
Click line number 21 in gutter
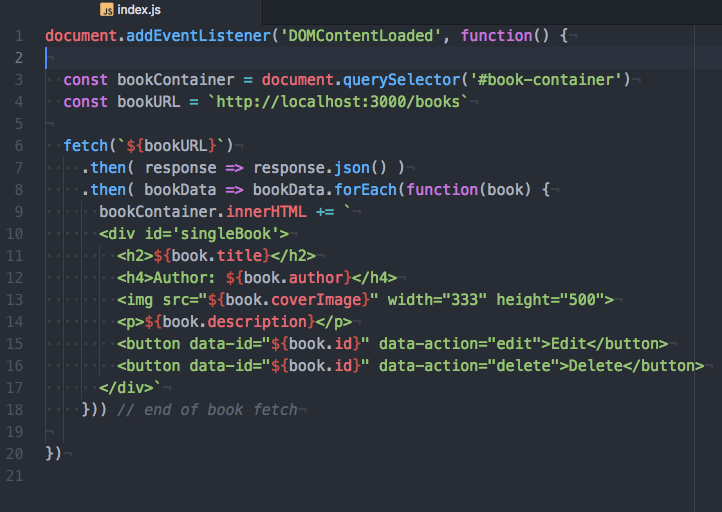point(14,476)
